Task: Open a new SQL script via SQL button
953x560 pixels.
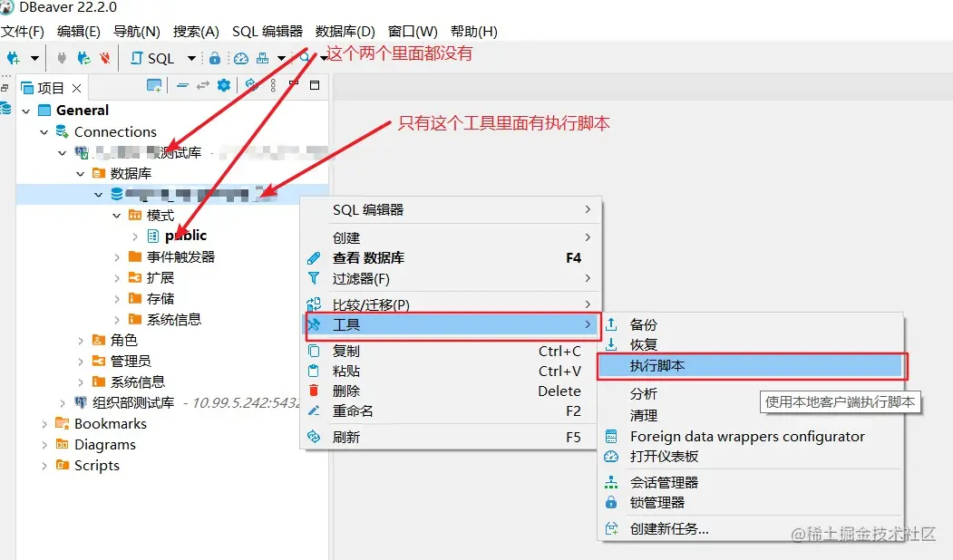Action: pos(152,58)
